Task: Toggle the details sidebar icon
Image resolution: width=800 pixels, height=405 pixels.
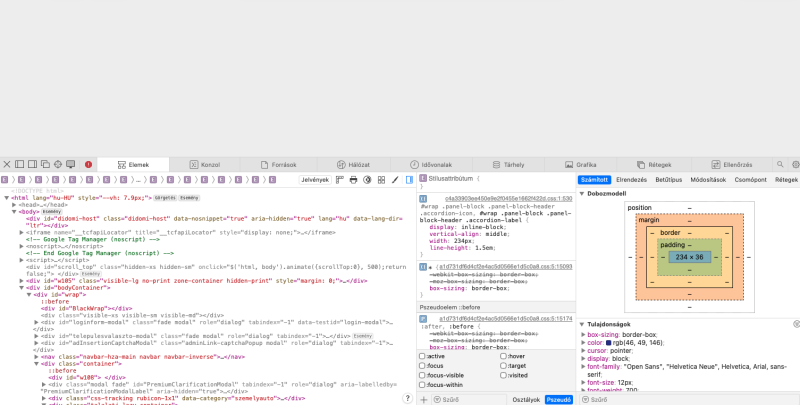Action: coord(409,180)
